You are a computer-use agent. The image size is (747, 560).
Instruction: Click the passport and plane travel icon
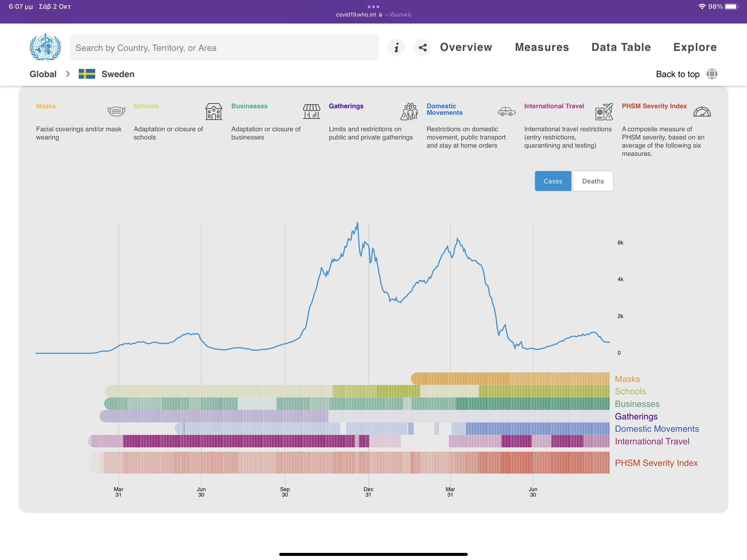click(604, 112)
